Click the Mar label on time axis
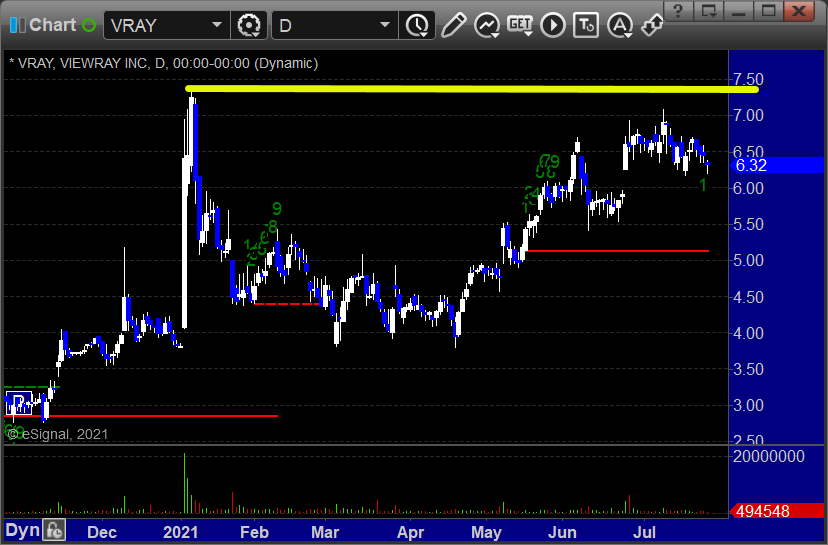The height and width of the screenshot is (545, 828). click(325, 532)
